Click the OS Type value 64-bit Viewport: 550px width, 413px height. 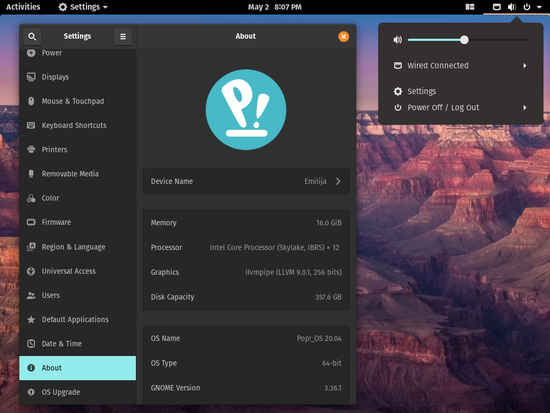pos(331,363)
